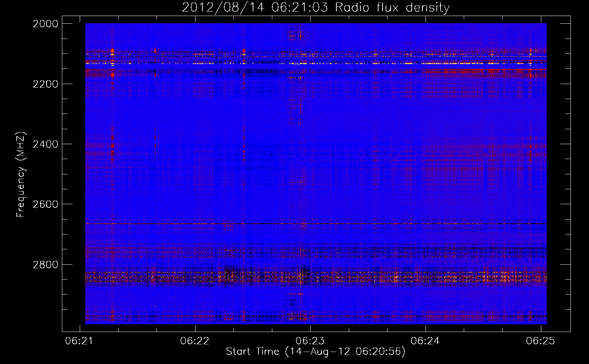589x364 pixels.
Task: Click the 06:24 time tick label
Action: click(x=425, y=341)
